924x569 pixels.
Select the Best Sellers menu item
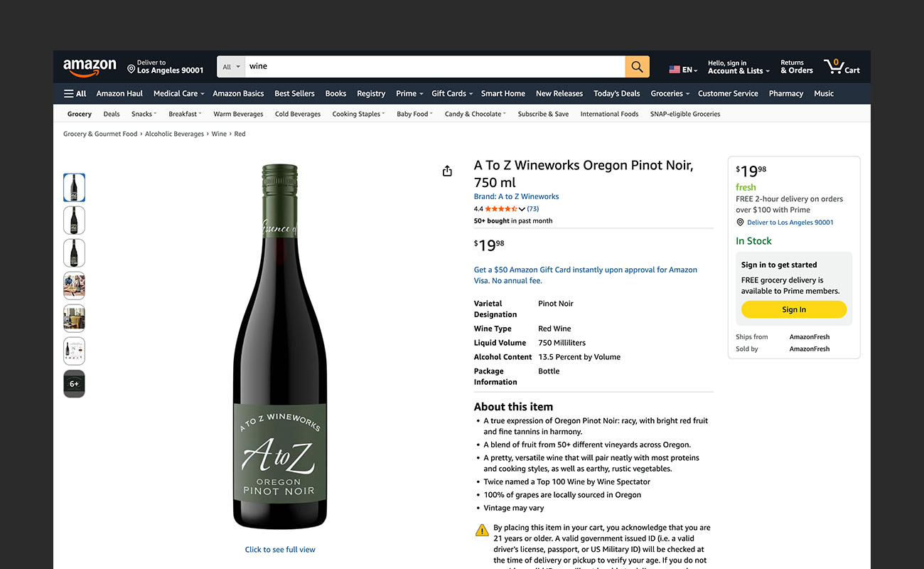tap(294, 93)
